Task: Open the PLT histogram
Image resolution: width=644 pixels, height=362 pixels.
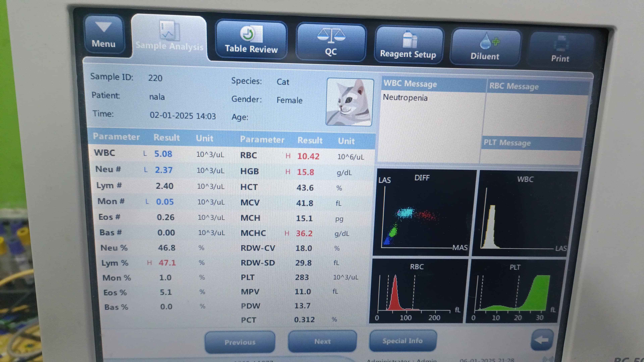Action: click(516, 292)
